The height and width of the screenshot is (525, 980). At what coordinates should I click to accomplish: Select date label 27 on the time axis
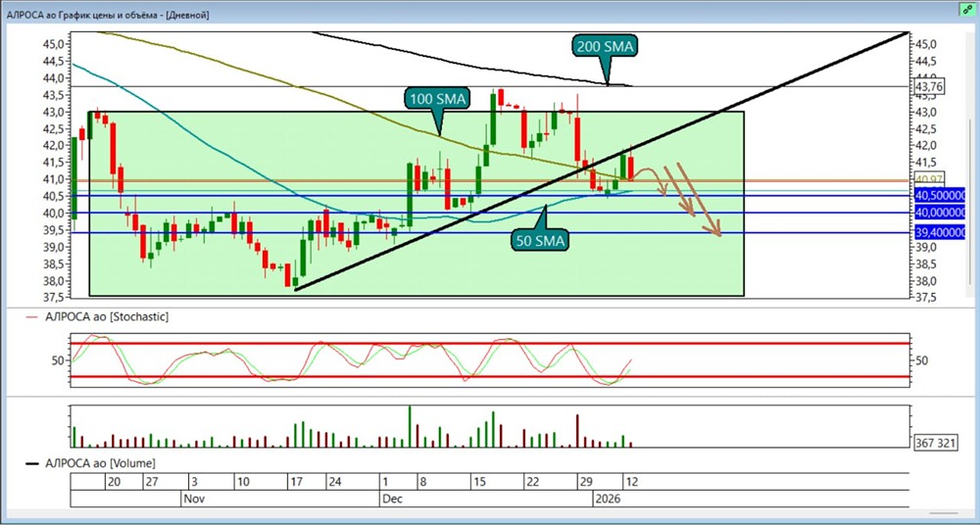(x=152, y=482)
